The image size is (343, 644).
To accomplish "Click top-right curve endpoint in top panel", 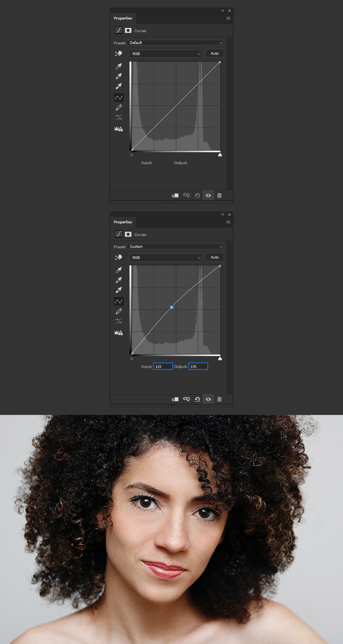I will pos(220,62).
